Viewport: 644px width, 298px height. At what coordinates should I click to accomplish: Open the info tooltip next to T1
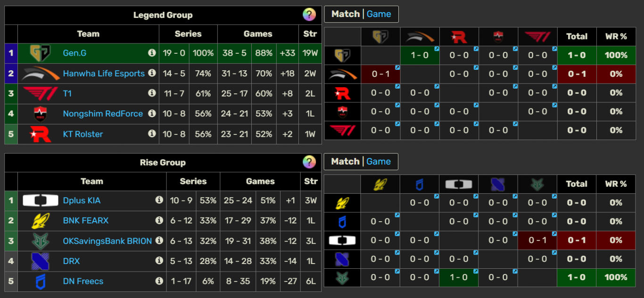coord(152,93)
